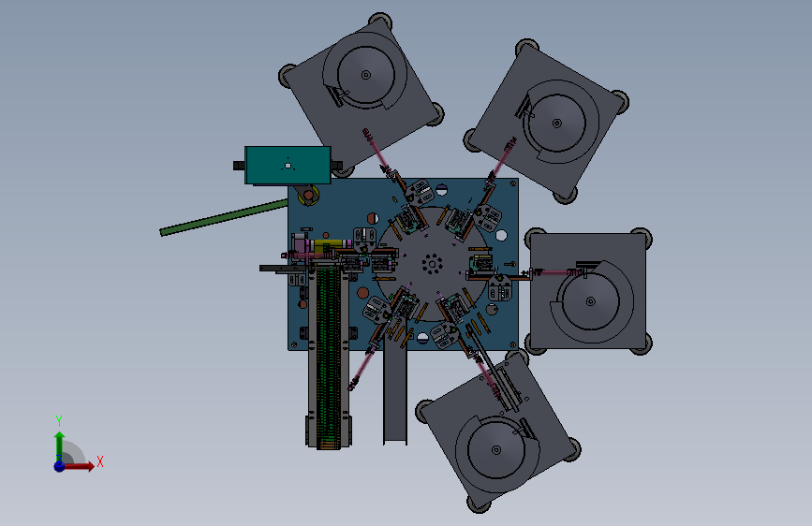Select the unrotated square bowl feeder base
The height and width of the screenshot is (526, 812).
click(588, 291)
